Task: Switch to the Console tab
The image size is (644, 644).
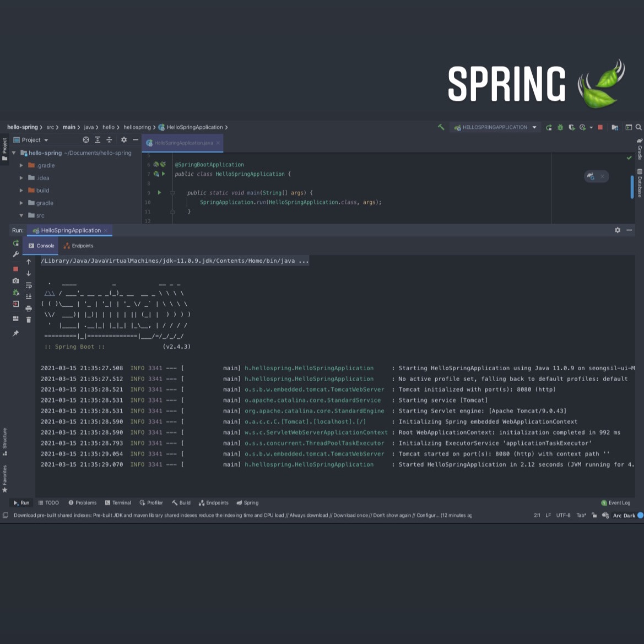Action: pos(41,246)
